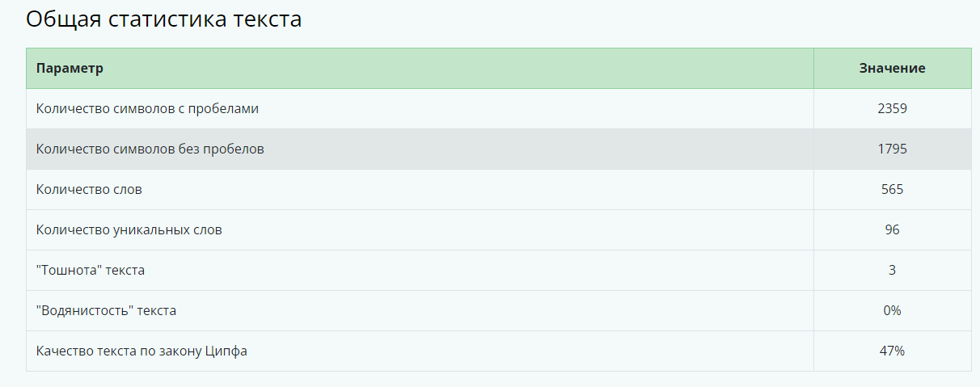Click the "Водянистость" текста row label
This screenshot has height=387, width=980.
pos(106,310)
